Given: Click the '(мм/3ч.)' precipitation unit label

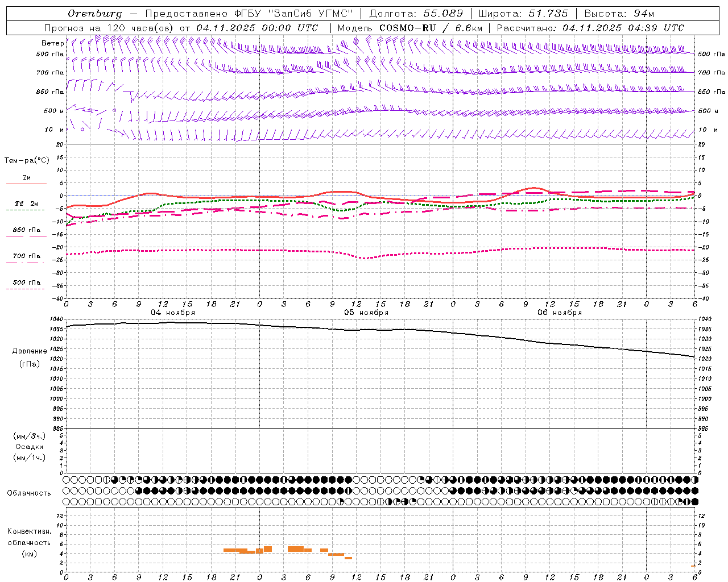Looking at the screenshot, I should (30, 436).
